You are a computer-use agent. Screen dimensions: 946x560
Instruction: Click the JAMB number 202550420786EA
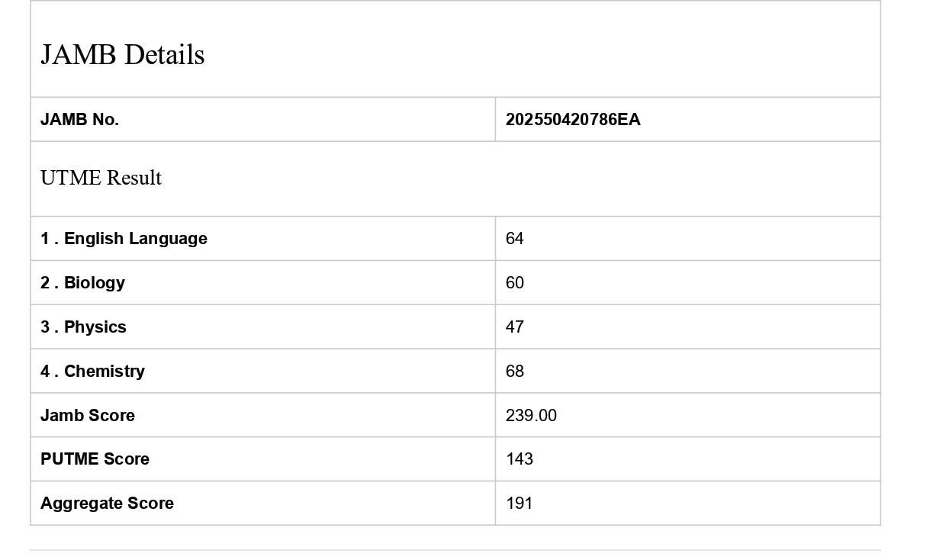point(573,120)
